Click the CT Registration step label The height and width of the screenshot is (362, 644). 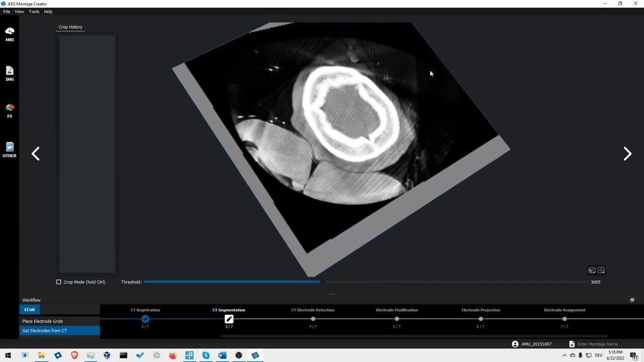pyautogui.click(x=145, y=310)
